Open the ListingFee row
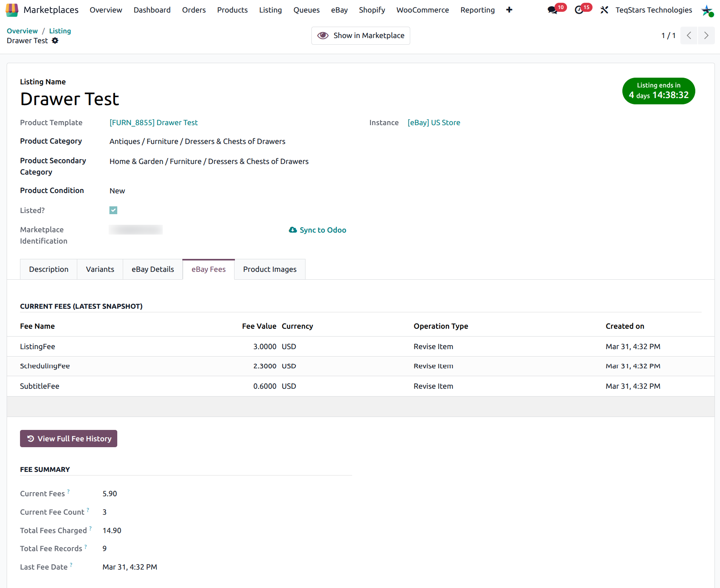Viewport: 720px width, 588px height. 360,346
